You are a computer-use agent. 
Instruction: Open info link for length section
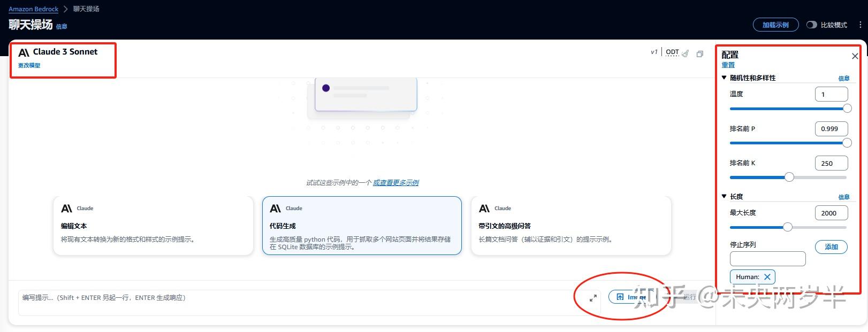[843, 197]
